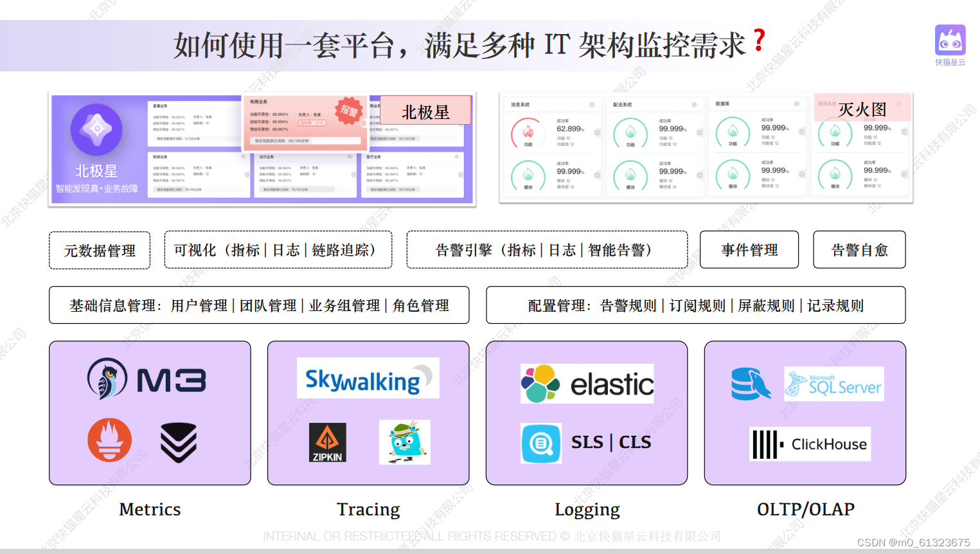The image size is (980, 554).
Task: Click the 智能发现真·业务故障 slogan
Action: [x=96, y=188]
